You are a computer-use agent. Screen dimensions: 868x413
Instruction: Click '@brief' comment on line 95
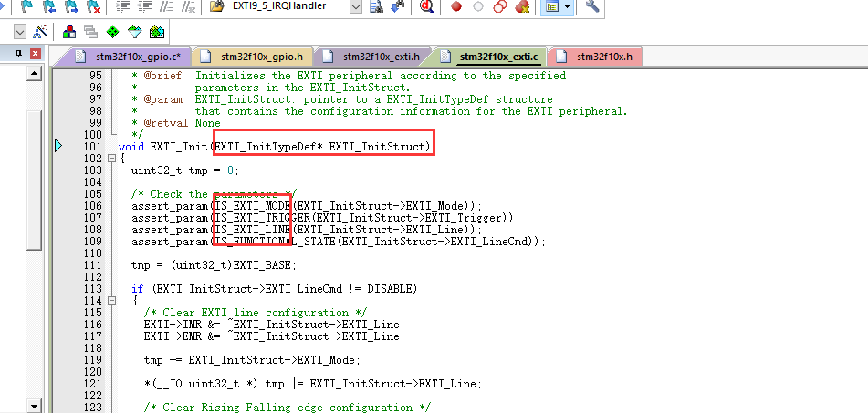pyautogui.click(x=162, y=76)
